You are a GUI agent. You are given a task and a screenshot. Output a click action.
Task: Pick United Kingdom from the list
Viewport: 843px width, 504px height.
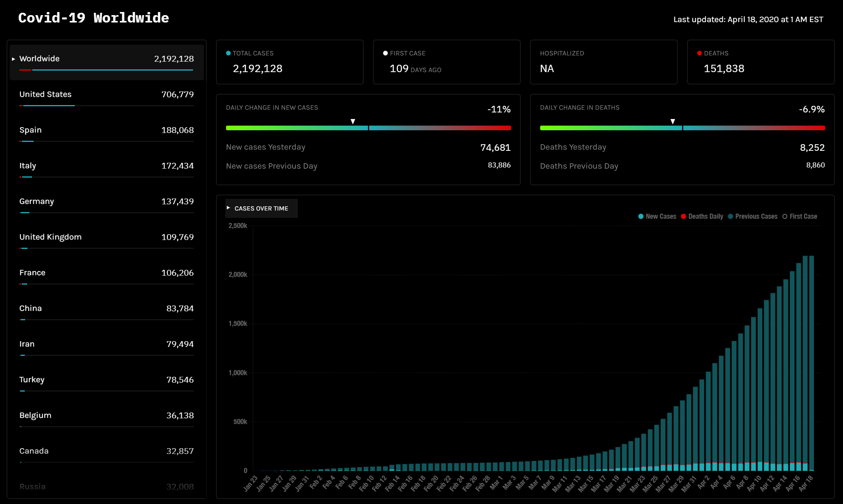point(107,241)
